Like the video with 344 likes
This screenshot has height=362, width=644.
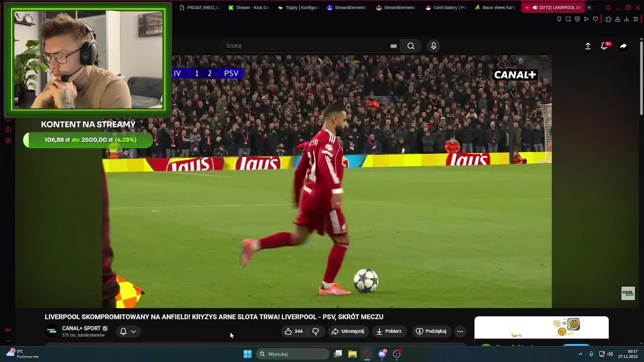click(293, 331)
